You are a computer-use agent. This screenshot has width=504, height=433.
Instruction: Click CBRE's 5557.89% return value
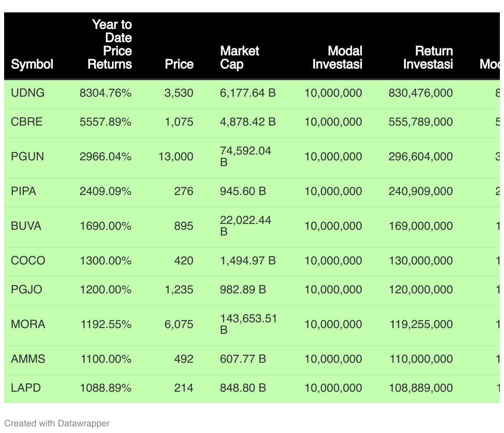tap(105, 122)
